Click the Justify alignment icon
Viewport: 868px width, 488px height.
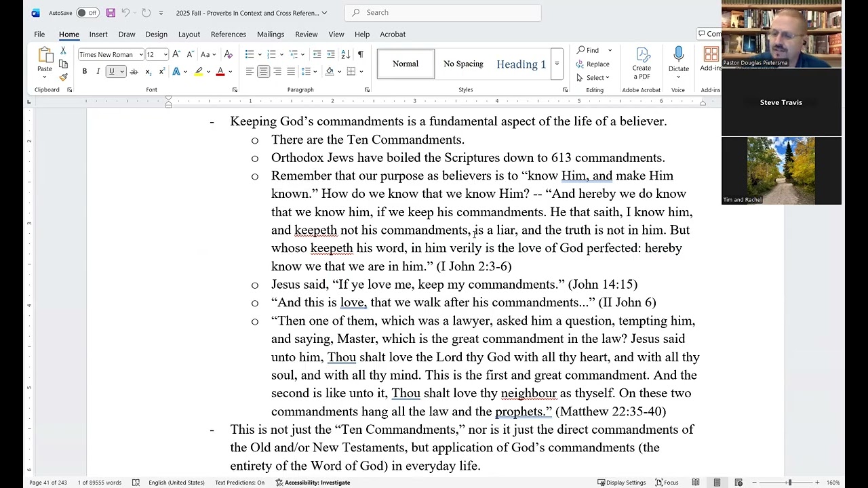coord(291,71)
